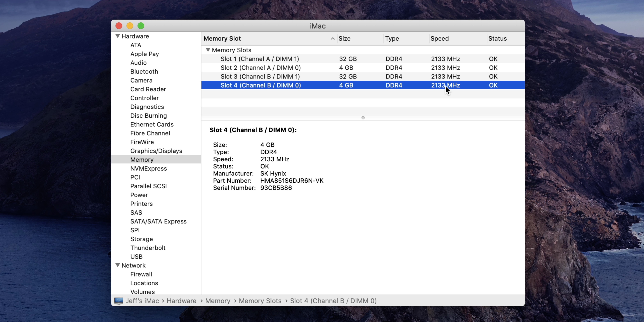Screen dimensions: 644x322
Task: Click the Status column header
Action: tap(497, 39)
